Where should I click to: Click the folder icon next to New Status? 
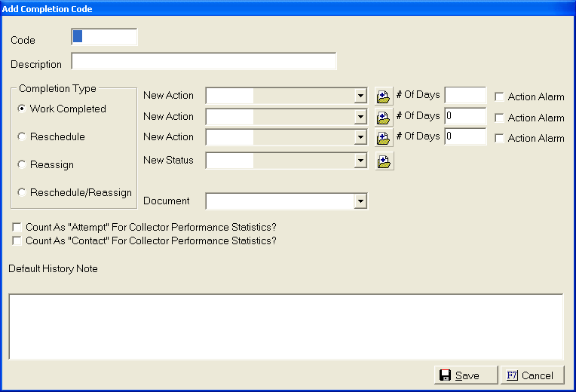tap(384, 161)
